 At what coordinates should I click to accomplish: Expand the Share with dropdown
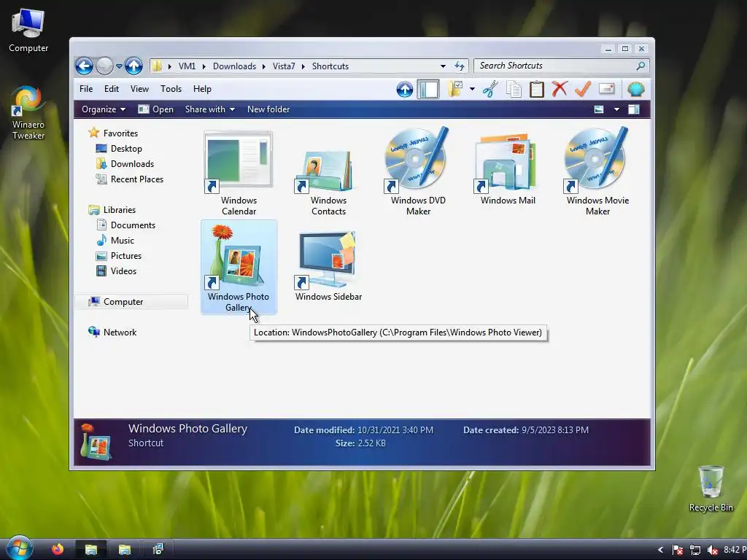pyautogui.click(x=210, y=109)
